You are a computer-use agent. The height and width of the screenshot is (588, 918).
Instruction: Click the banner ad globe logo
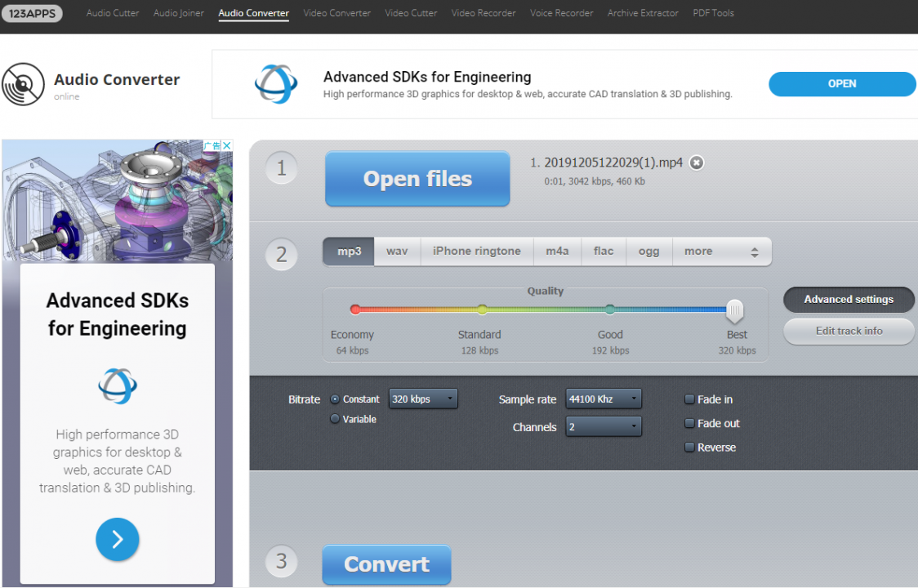point(276,84)
